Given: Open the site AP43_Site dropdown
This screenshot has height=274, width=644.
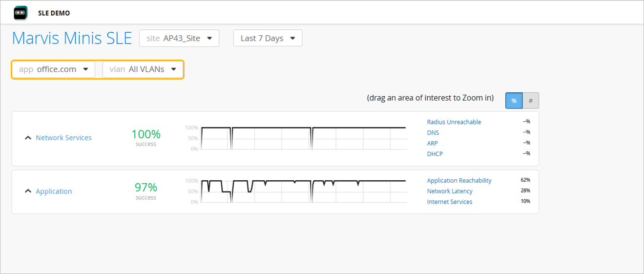Looking at the screenshot, I should point(179,38).
